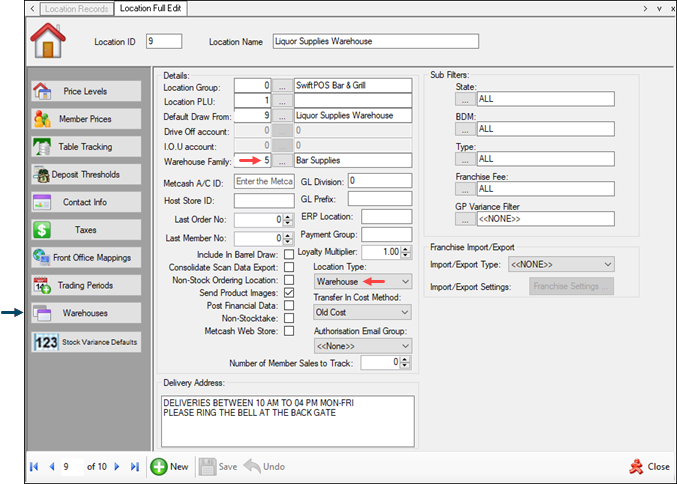Click the Host Store ID field
Image resolution: width=677 pixels, height=484 pixels.
click(264, 201)
